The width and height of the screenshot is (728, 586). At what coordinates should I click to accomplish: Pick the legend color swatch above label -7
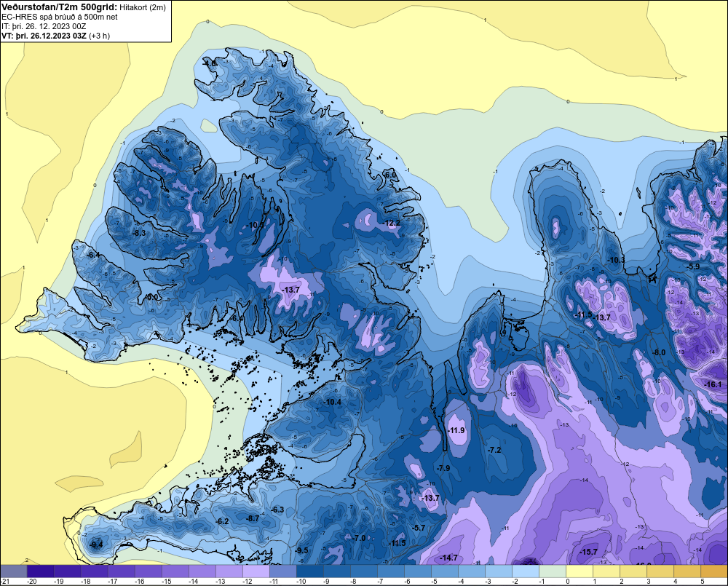(390, 571)
